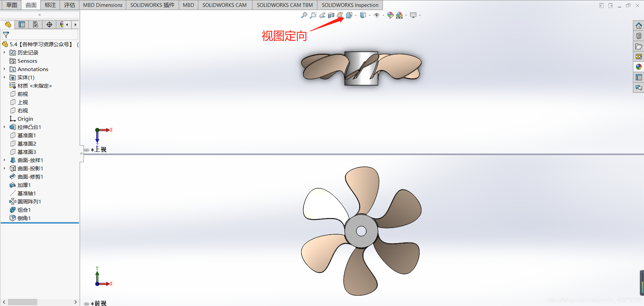Viewport: 644px width, 306px height.
Task: Expand the 曲面-放样1 feature
Action: click(4, 160)
